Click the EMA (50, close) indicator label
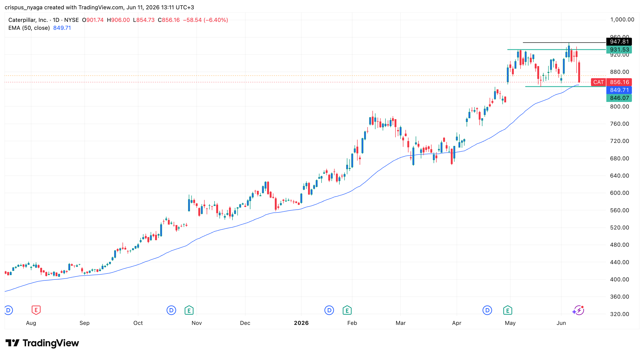The image size is (644, 357). (29, 28)
